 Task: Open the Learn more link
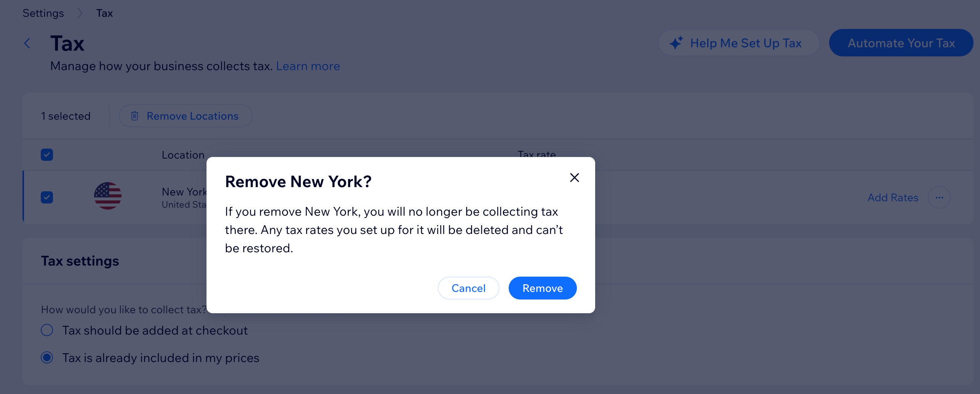coord(308,66)
